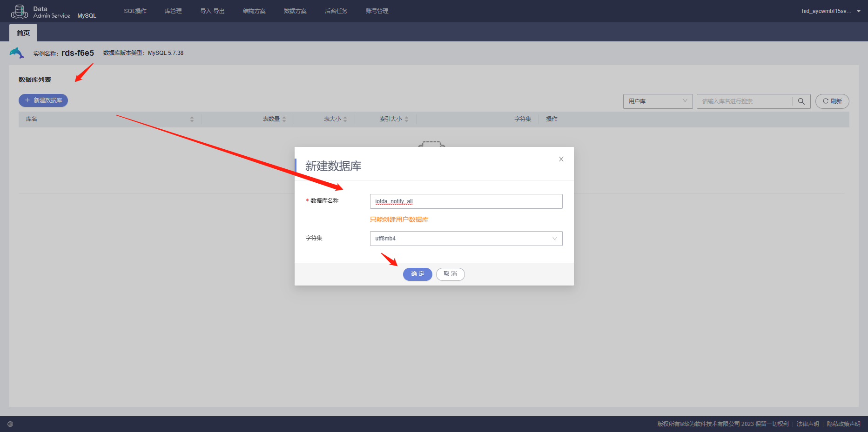Screen dimensions: 868x432
Task: Open the 库管理 menu
Action: 173,11
